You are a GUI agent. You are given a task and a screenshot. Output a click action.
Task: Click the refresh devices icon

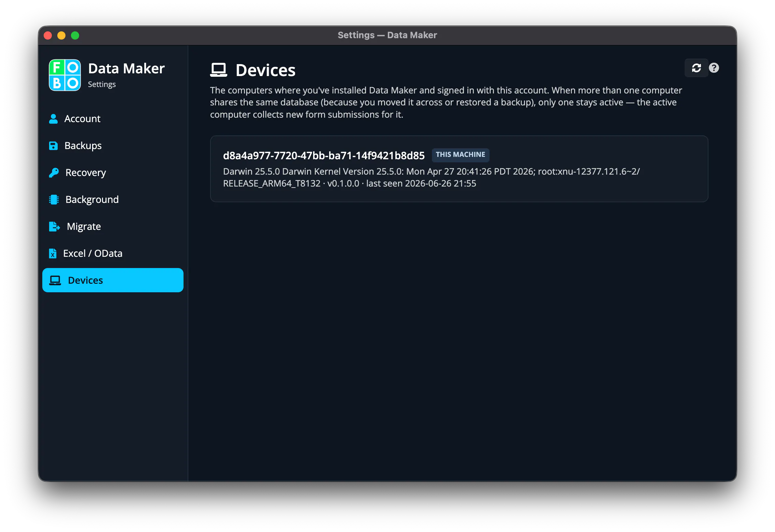click(696, 68)
